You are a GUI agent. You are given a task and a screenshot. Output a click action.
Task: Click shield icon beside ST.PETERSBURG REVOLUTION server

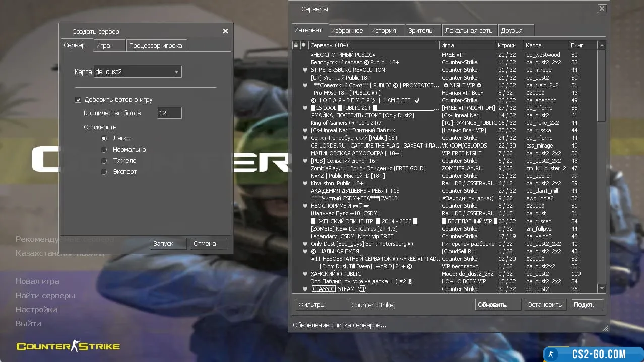coord(304,70)
